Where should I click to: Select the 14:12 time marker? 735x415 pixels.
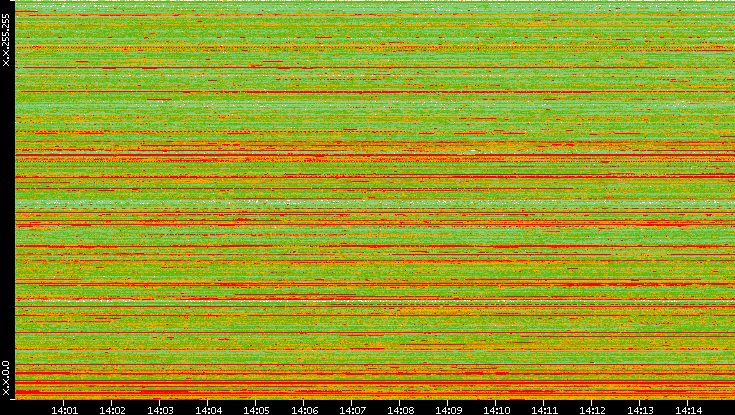point(592,410)
